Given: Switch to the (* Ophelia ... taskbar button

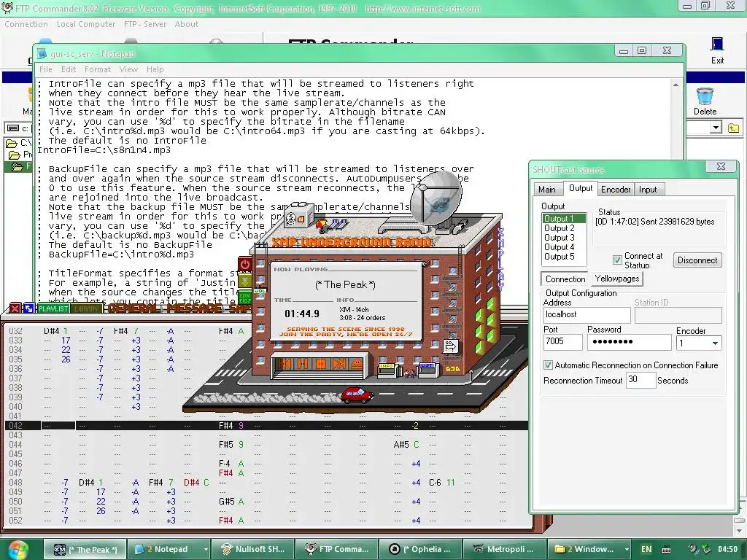Looking at the screenshot, I should click(x=421, y=550).
